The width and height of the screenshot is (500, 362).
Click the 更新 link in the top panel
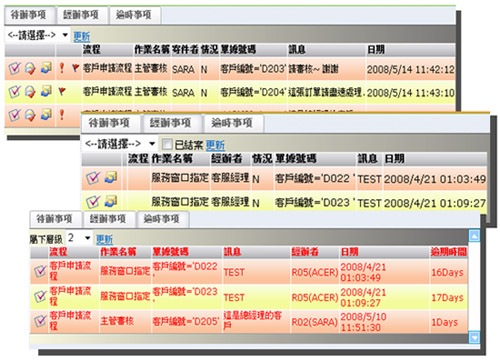82,36
